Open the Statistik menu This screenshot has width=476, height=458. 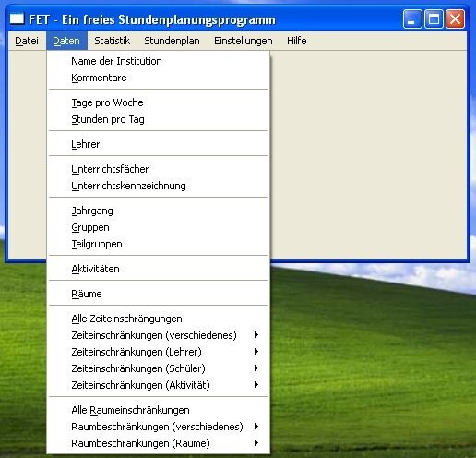coord(112,41)
